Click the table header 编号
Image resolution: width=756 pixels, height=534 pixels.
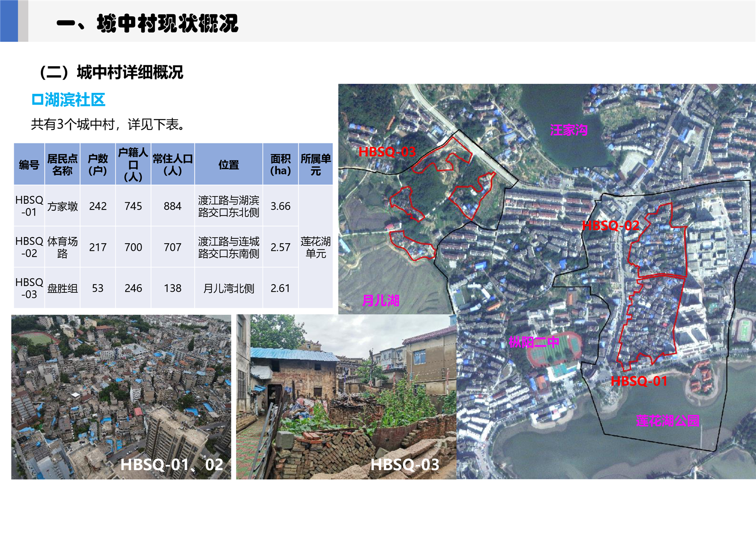coord(29,164)
